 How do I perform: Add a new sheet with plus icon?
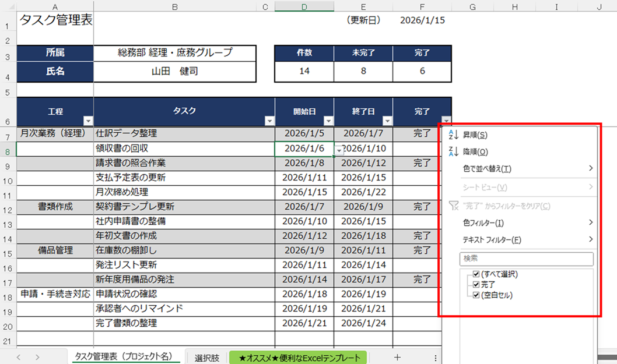pyautogui.click(x=397, y=358)
